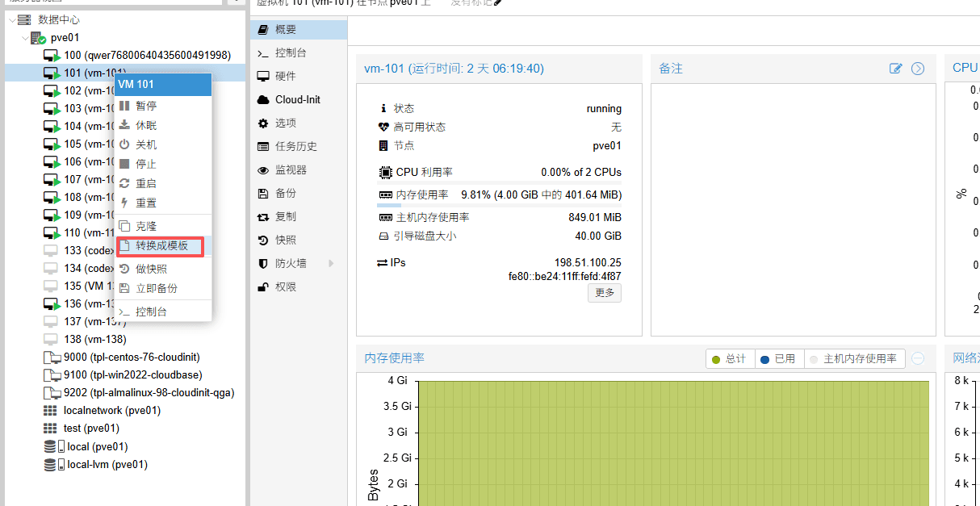Click the 更多 button under IPs

tap(605, 293)
